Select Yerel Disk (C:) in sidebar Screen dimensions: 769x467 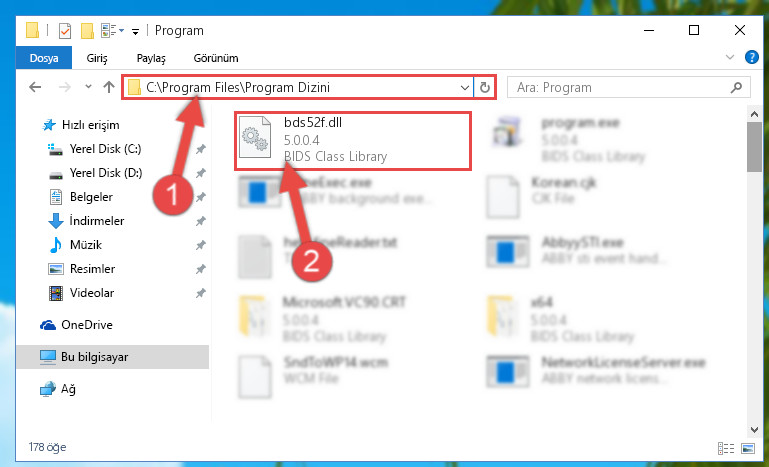point(105,149)
